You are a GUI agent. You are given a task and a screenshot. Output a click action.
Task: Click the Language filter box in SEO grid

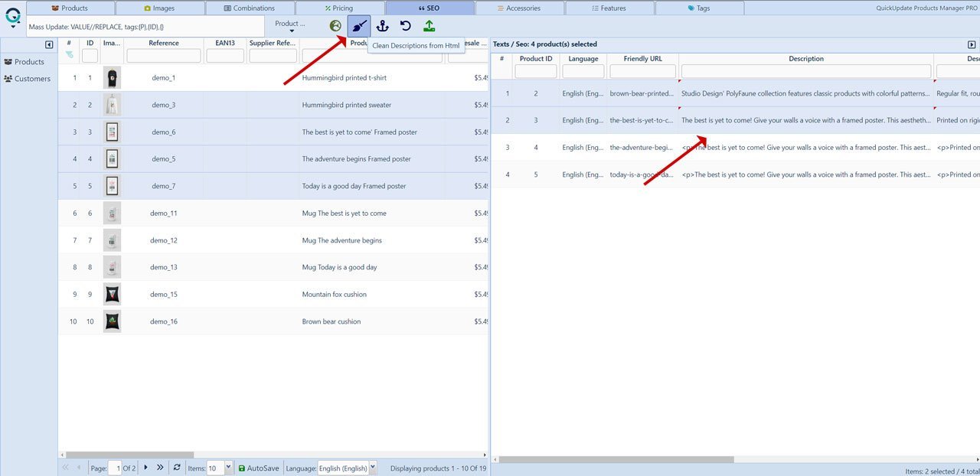tap(583, 71)
